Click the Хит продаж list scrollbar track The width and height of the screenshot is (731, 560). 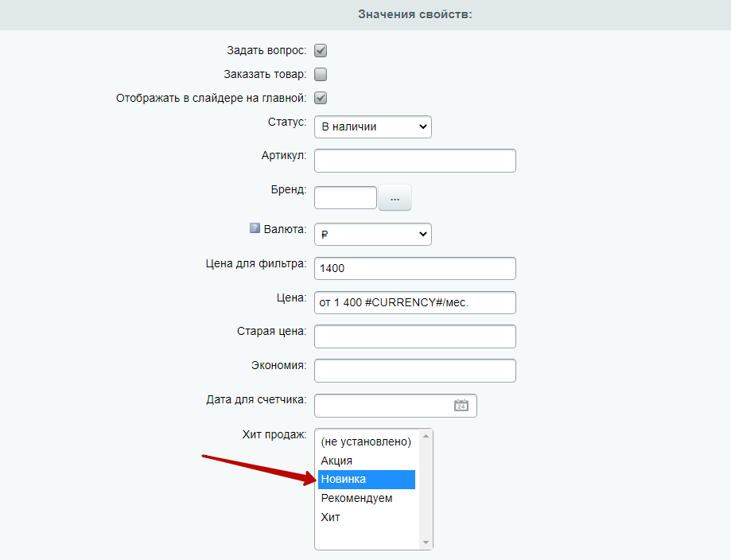pyautogui.click(x=426, y=489)
